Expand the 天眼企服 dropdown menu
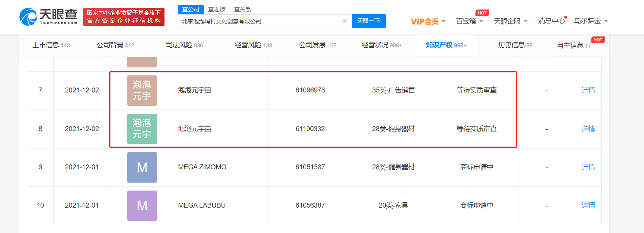 511,21
